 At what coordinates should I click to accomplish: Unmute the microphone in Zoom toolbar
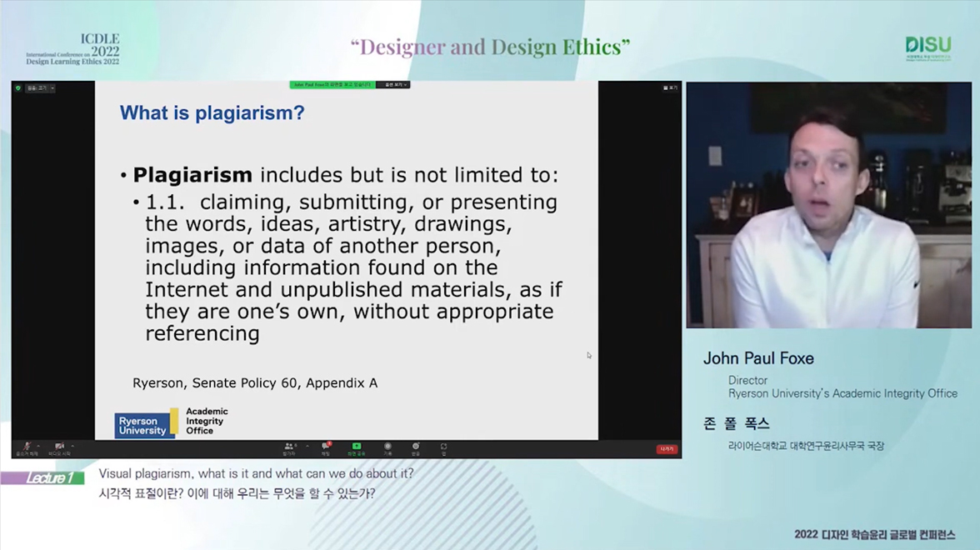coord(26,447)
